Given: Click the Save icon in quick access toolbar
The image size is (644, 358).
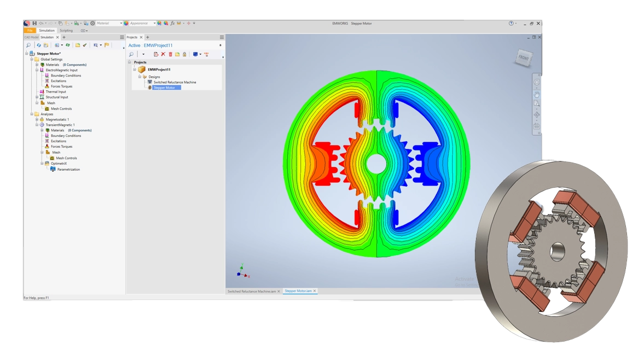Looking at the screenshot, I should point(34,23).
